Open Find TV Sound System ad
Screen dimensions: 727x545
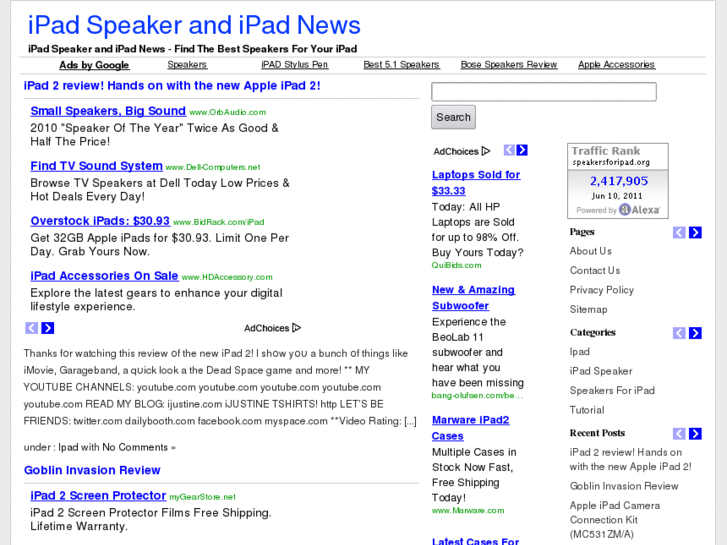[x=96, y=166]
